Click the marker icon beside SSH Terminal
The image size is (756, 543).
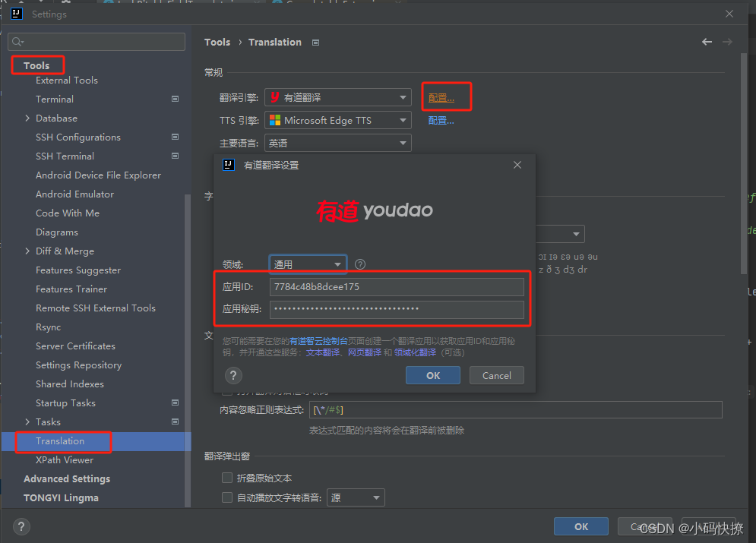(175, 156)
